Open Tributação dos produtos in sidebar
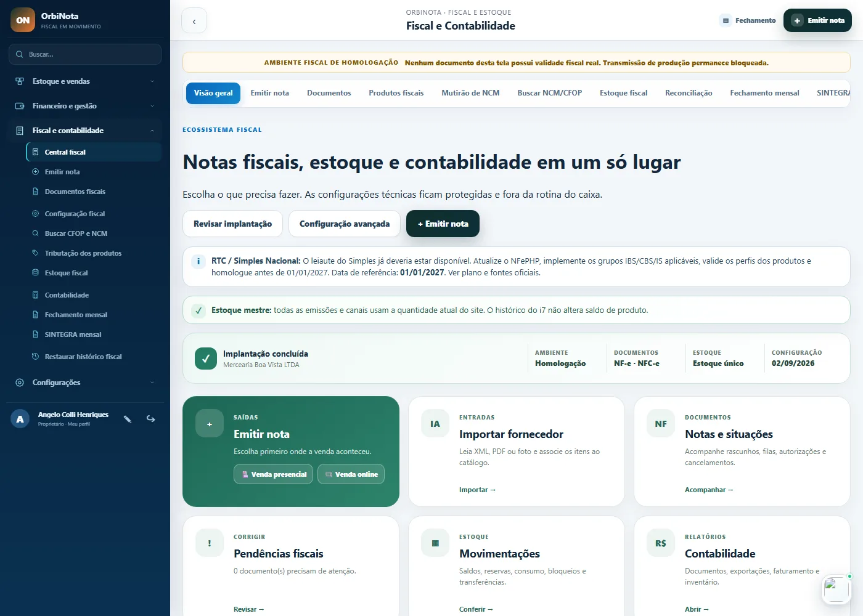The width and height of the screenshot is (863, 616). [x=94, y=253]
